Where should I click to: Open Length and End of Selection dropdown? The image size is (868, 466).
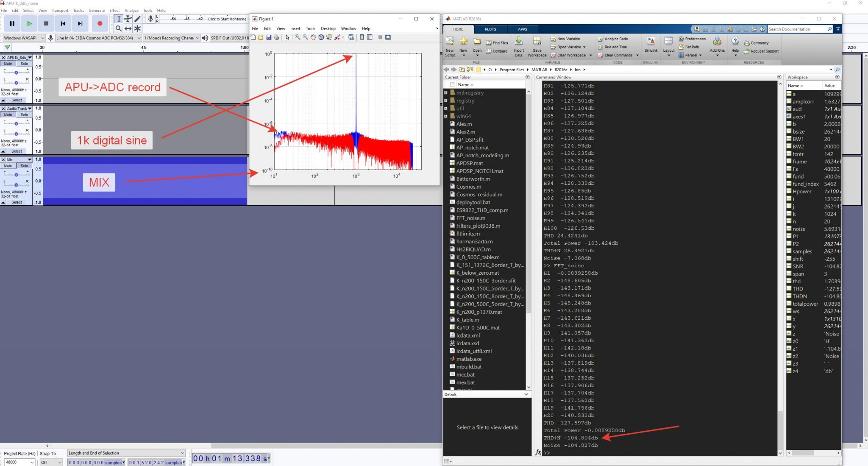point(126,453)
